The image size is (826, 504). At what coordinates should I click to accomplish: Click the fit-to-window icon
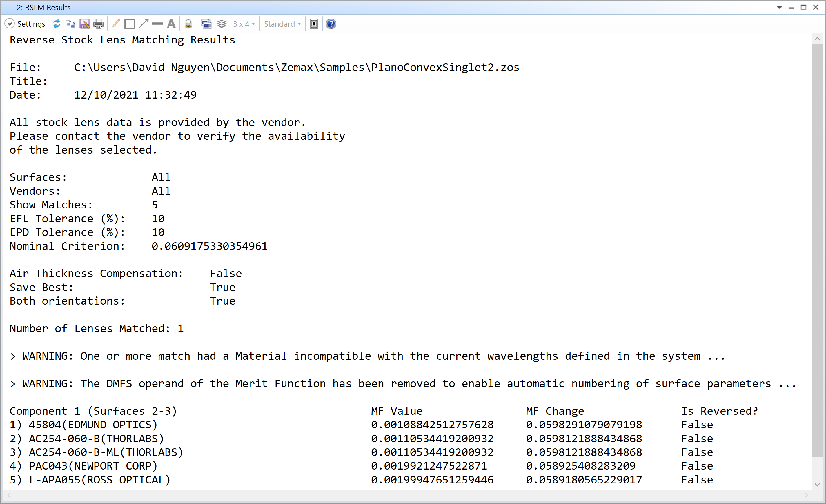tap(314, 24)
